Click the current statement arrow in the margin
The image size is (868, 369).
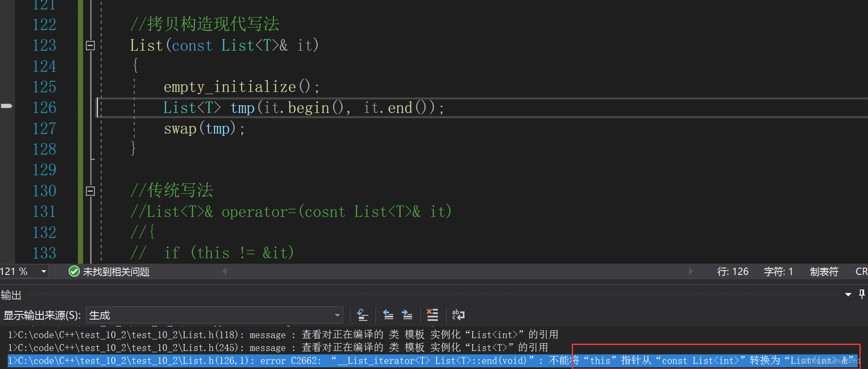click(7, 106)
